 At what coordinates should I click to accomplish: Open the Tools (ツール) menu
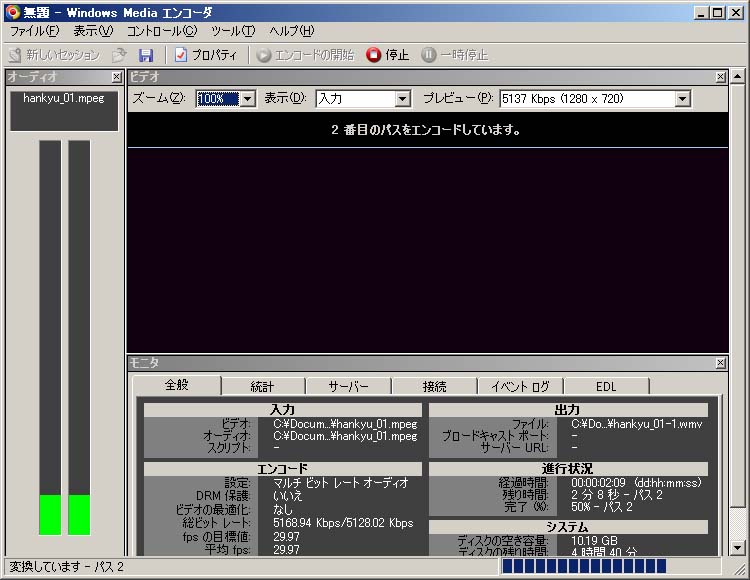233,31
